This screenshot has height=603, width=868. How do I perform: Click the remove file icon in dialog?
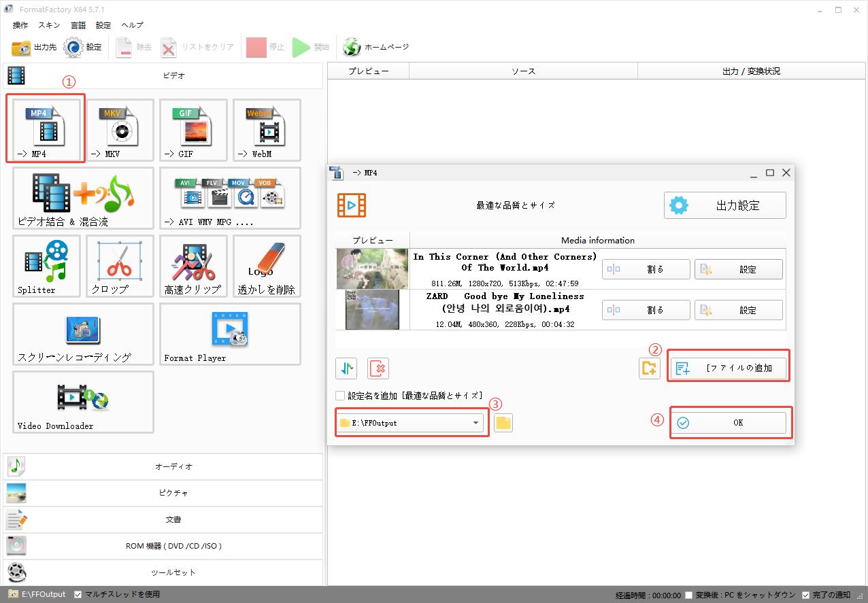(x=378, y=368)
